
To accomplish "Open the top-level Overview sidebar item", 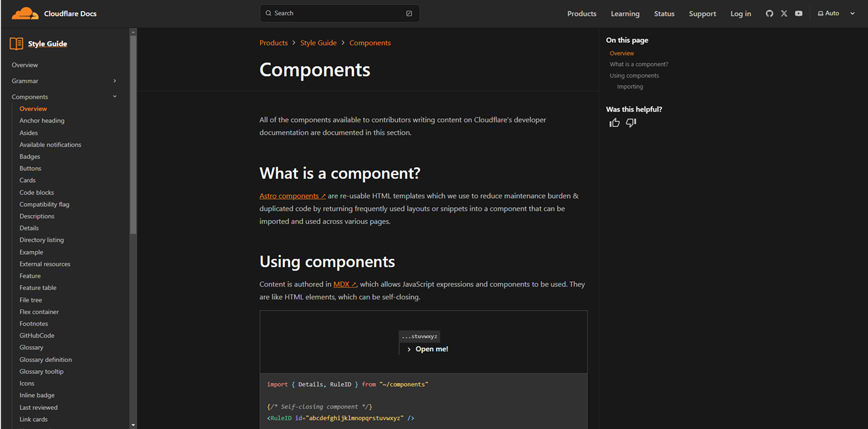I will 25,65.
